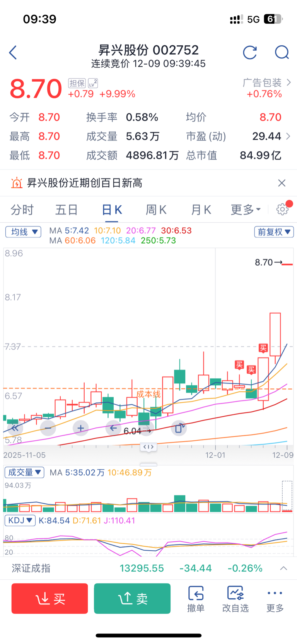
Task: Tap the 担保 margin badge
Action: (77, 83)
